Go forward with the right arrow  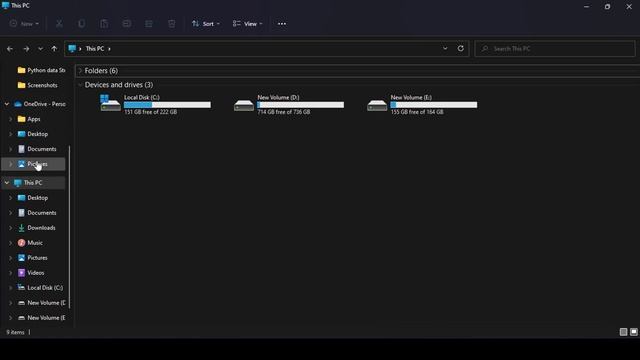[26, 49]
